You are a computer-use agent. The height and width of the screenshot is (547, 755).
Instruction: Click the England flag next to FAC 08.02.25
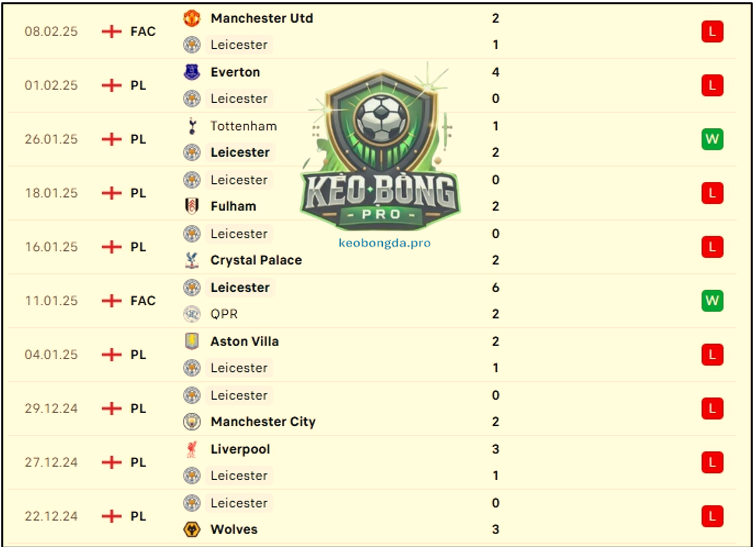tap(112, 32)
